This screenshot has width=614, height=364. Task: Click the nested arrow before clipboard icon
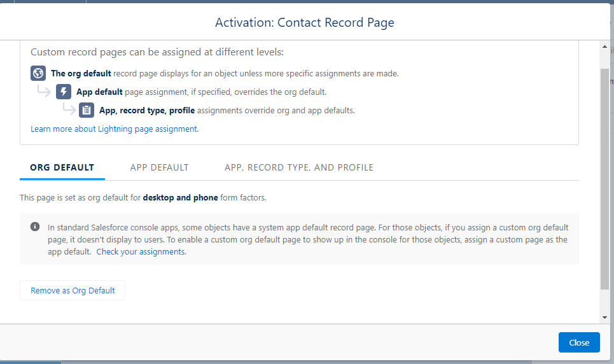69,109
